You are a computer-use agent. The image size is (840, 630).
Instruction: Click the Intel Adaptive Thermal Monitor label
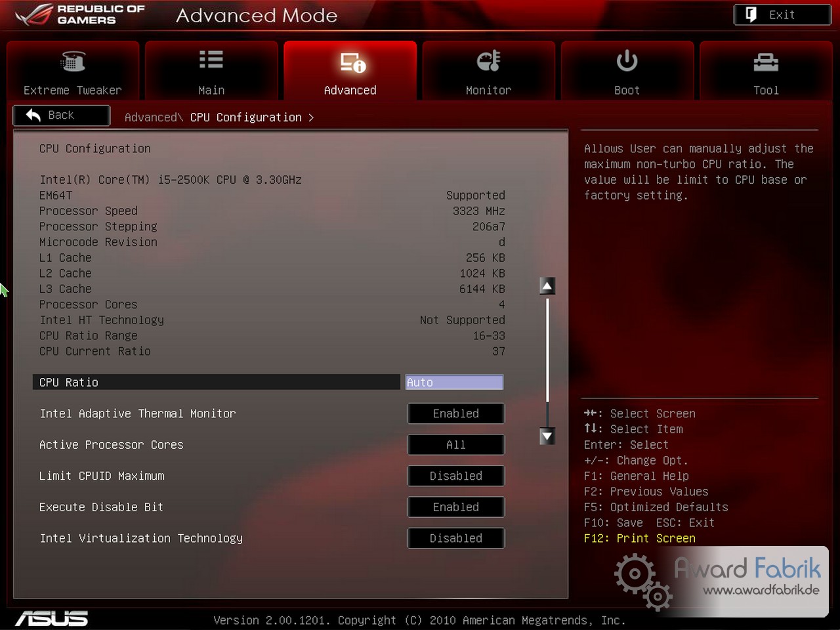(138, 413)
